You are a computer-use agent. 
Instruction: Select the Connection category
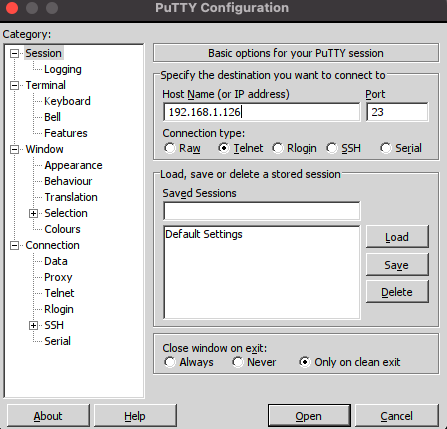[52, 245]
